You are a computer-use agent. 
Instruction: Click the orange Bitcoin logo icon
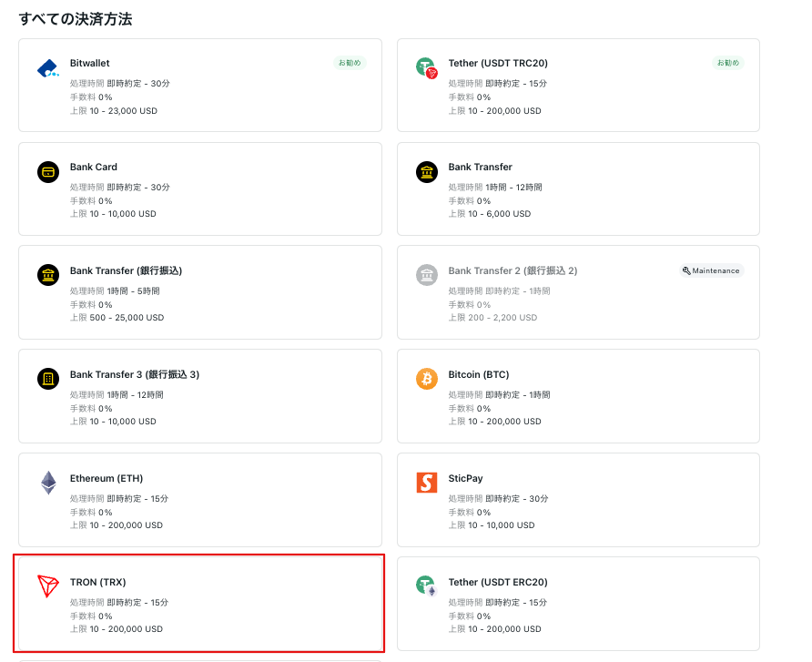(427, 379)
